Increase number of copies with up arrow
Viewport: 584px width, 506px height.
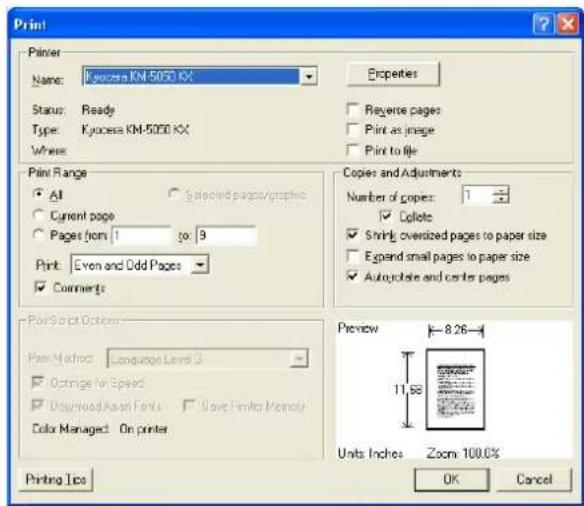coord(501,190)
